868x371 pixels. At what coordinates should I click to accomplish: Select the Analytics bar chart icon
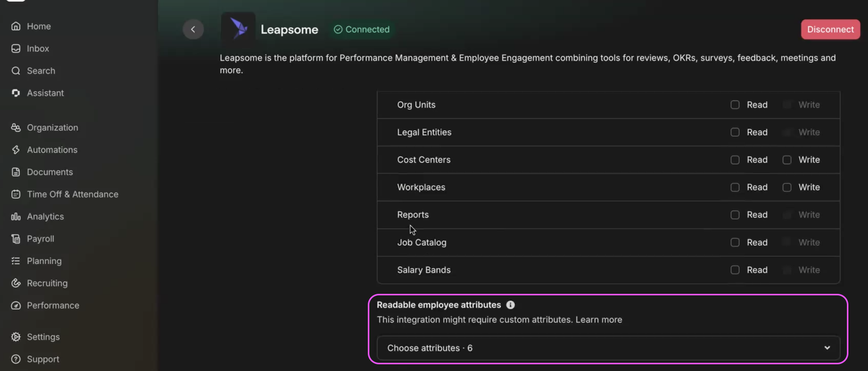pyautogui.click(x=16, y=217)
